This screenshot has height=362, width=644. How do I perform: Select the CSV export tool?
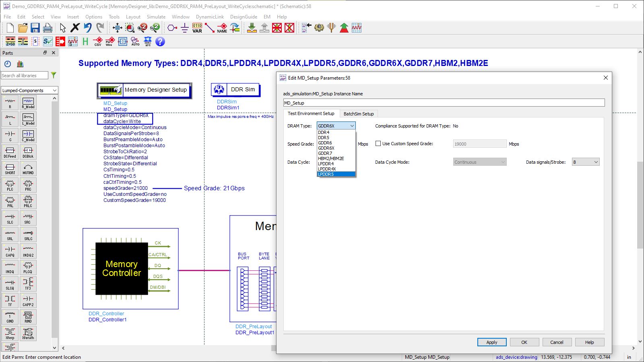[x=97, y=41]
